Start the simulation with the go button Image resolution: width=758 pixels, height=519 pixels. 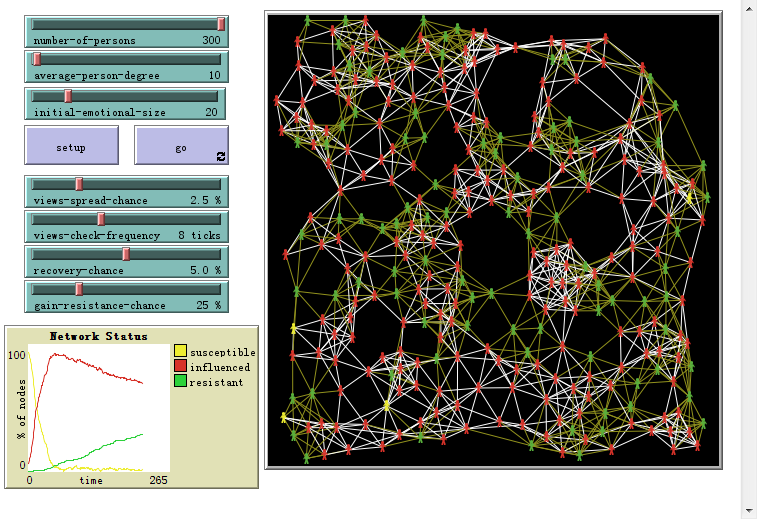tap(180, 146)
